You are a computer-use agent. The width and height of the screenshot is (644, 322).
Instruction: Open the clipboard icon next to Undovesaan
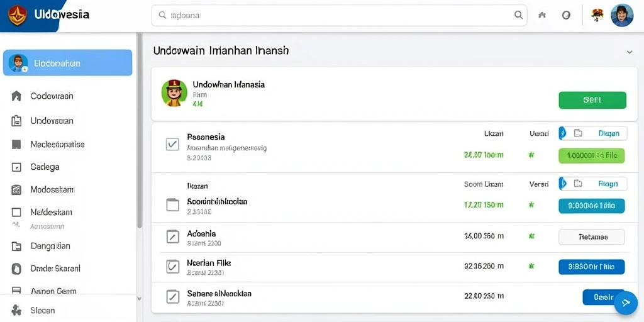pos(16,121)
